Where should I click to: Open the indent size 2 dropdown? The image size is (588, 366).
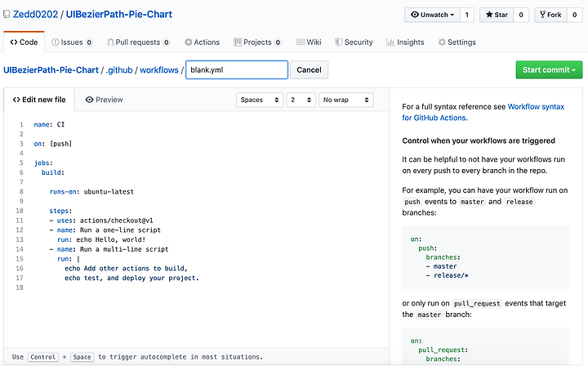point(301,100)
